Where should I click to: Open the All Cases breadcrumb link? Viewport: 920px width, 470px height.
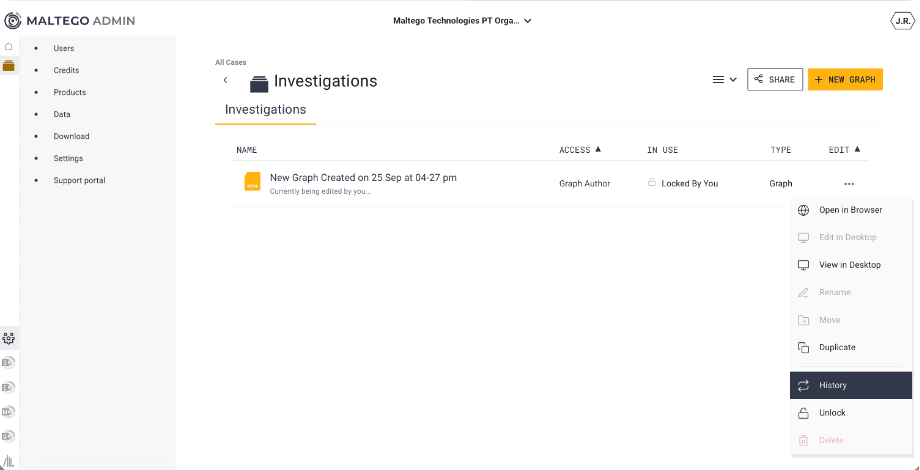231,62
